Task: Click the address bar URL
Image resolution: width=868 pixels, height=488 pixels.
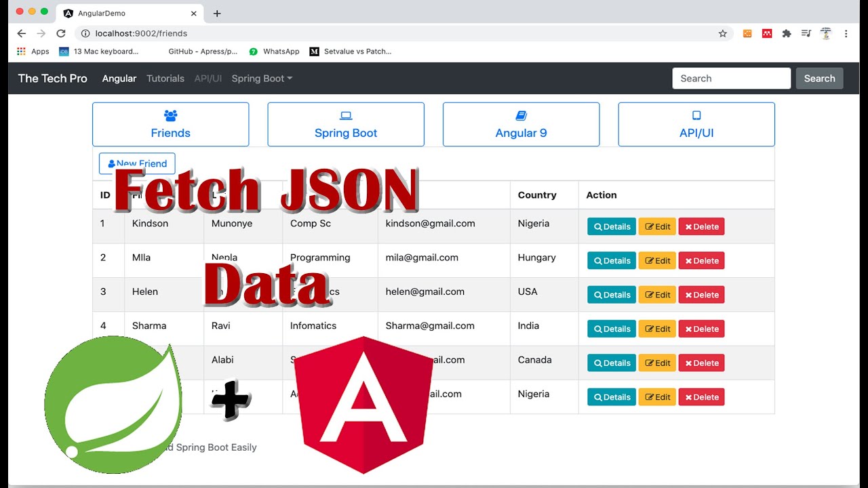Action: tap(141, 33)
